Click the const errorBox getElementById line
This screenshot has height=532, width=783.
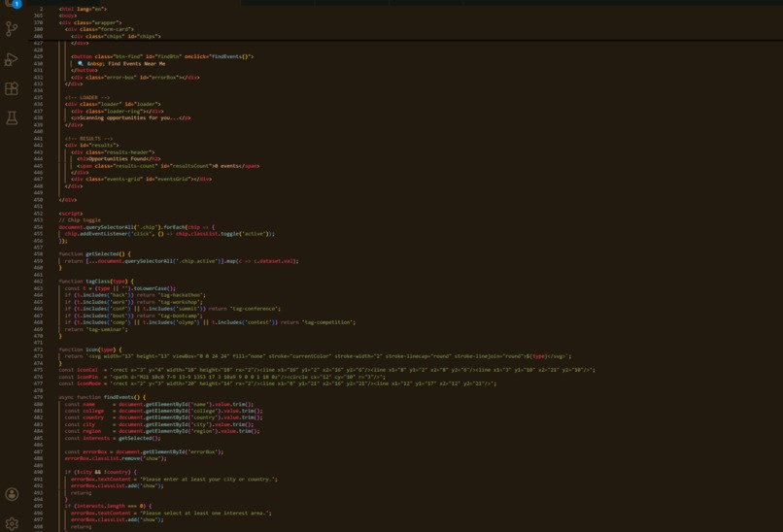(x=144, y=451)
